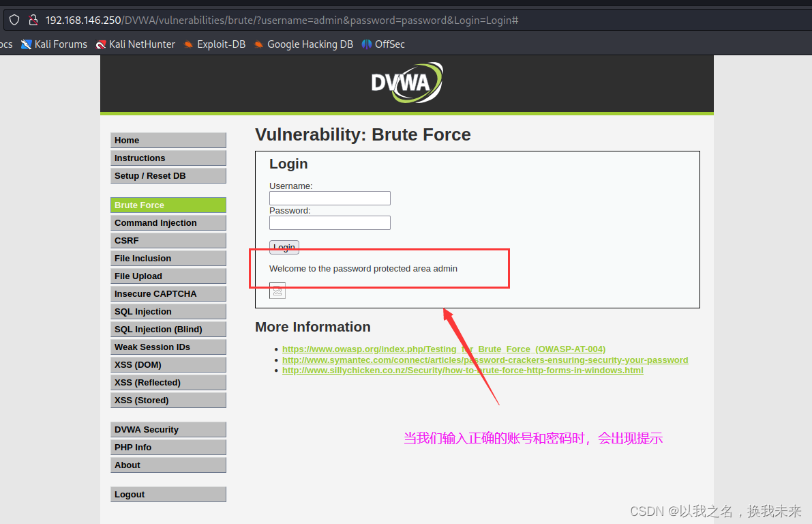The width and height of the screenshot is (812, 524).
Task: Click the 'Vulnerability: Brute Force' heading
Action: pyautogui.click(x=363, y=135)
